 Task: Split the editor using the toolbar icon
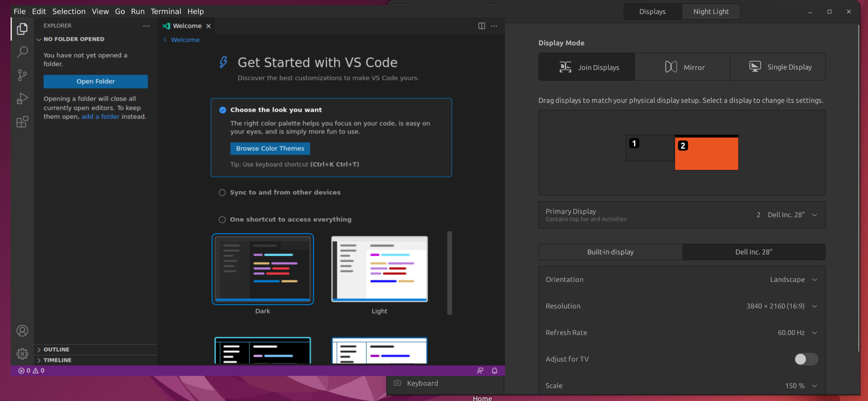coord(481,26)
